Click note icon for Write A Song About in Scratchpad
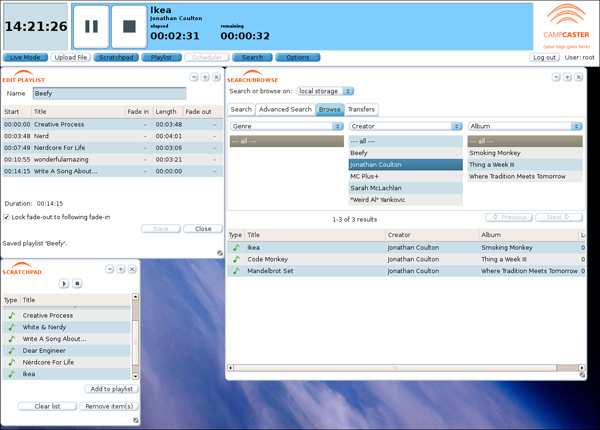This screenshot has width=600, height=430. pos(12,339)
